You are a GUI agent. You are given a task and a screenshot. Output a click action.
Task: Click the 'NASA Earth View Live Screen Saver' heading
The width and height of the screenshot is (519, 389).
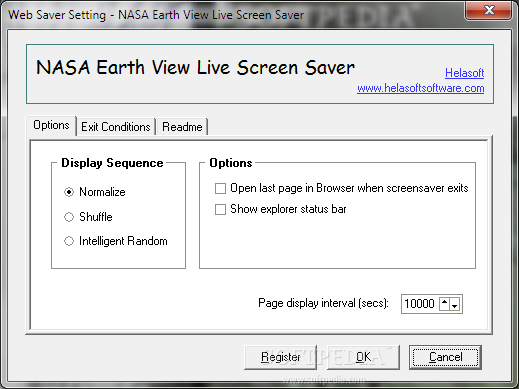point(195,68)
